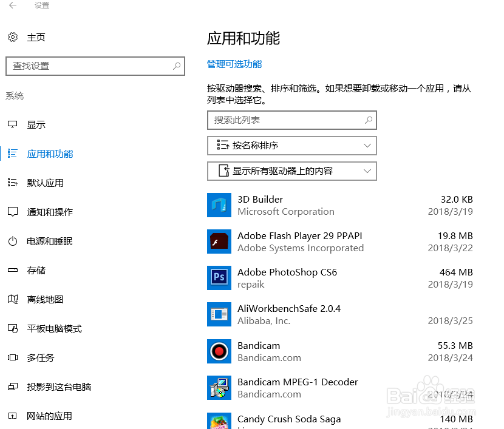This screenshot has height=429, width=504.
Task: Select 电源和睡眠 in the sidebar
Action: (x=50, y=241)
